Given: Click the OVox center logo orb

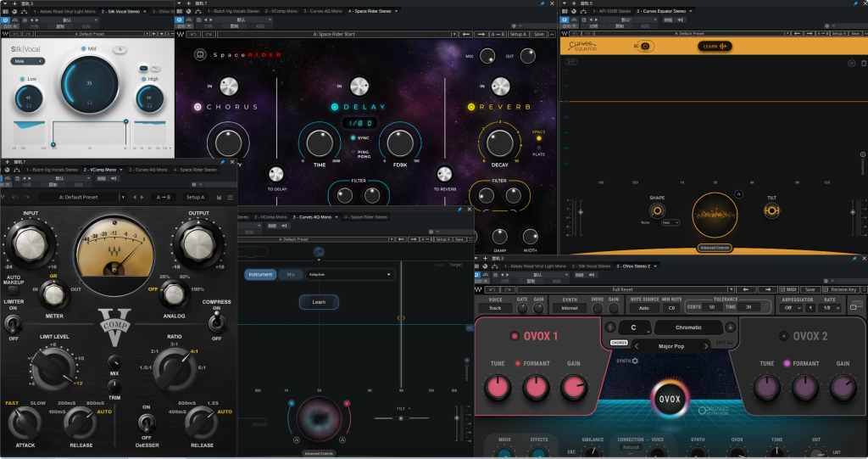Looking at the screenshot, I should pyautogui.click(x=670, y=399).
